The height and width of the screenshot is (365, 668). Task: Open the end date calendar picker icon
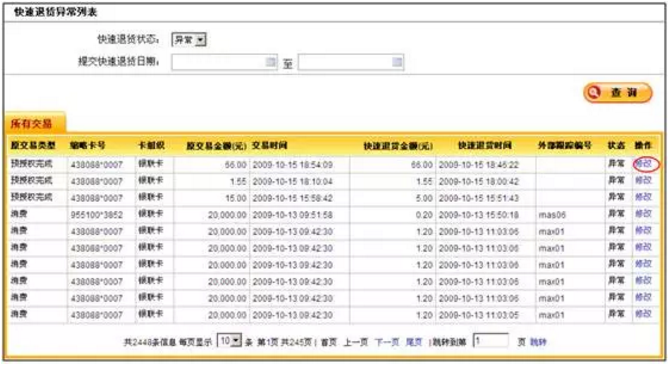click(397, 62)
